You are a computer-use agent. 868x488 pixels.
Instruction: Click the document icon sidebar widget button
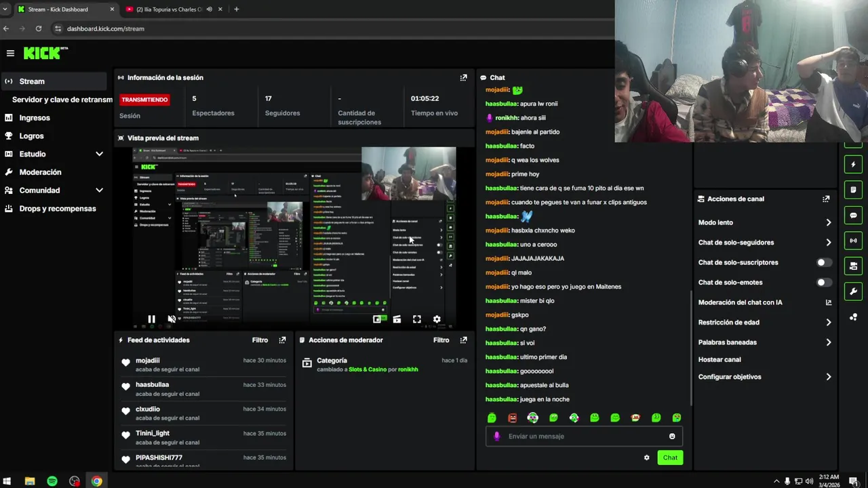(x=853, y=190)
